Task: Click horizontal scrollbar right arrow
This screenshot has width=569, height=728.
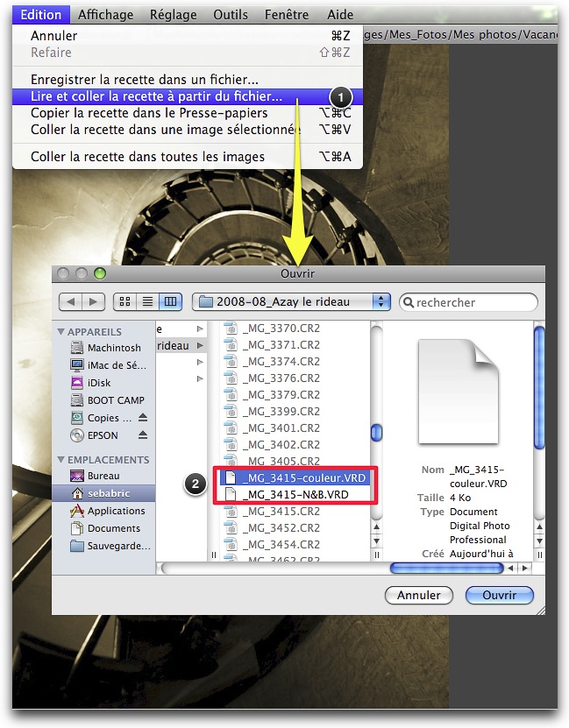Action: pos(525,568)
